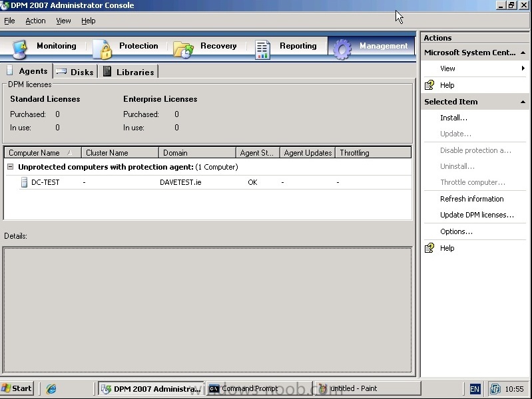The height and width of the screenshot is (399, 532).
Task: Click Install... in the Actions pane
Action: pos(453,118)
